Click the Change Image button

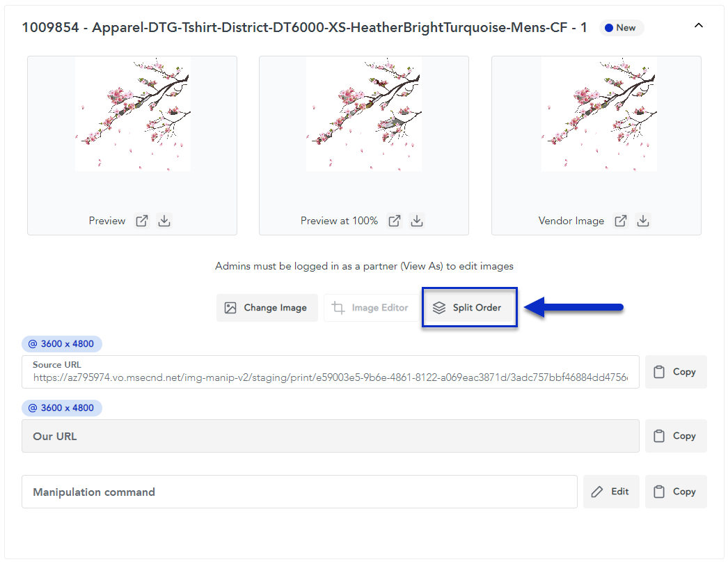(267, 308)
